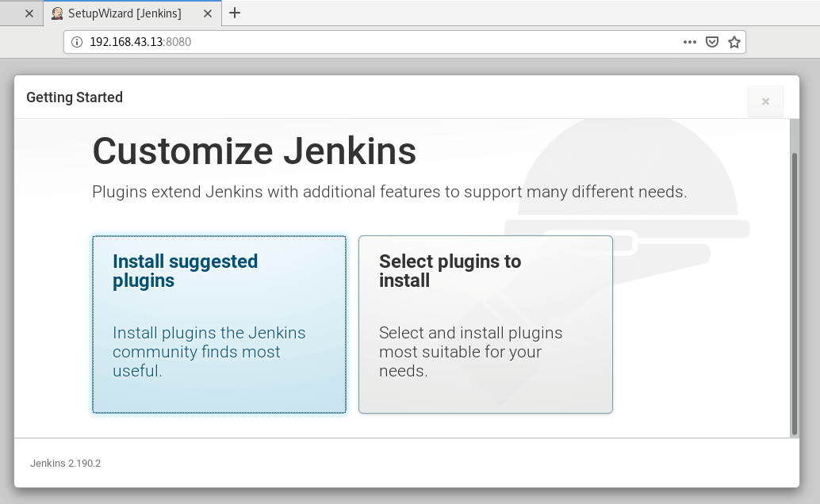Save page to Pocket
This screenshot has height=504, width=820.
pos(712,42)
